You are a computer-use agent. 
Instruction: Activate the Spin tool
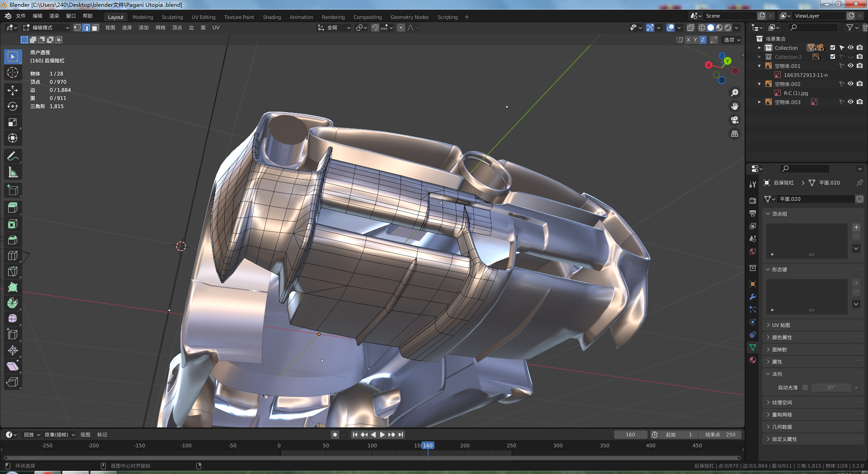pyautogui.click(x=13, y=303)
